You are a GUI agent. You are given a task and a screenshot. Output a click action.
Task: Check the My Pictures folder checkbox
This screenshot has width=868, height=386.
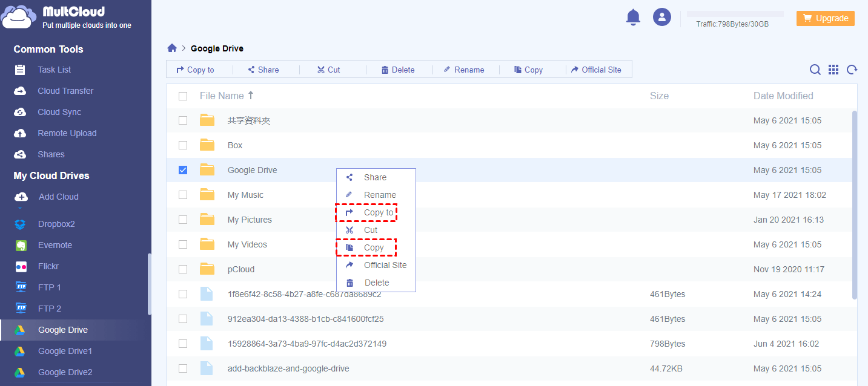coord(183,220)
